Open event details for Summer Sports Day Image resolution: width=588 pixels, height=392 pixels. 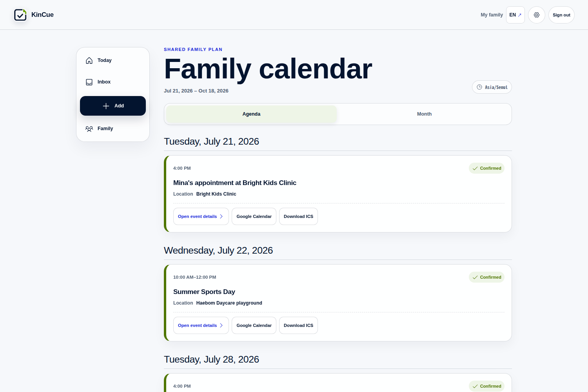[x=201, y=325]
